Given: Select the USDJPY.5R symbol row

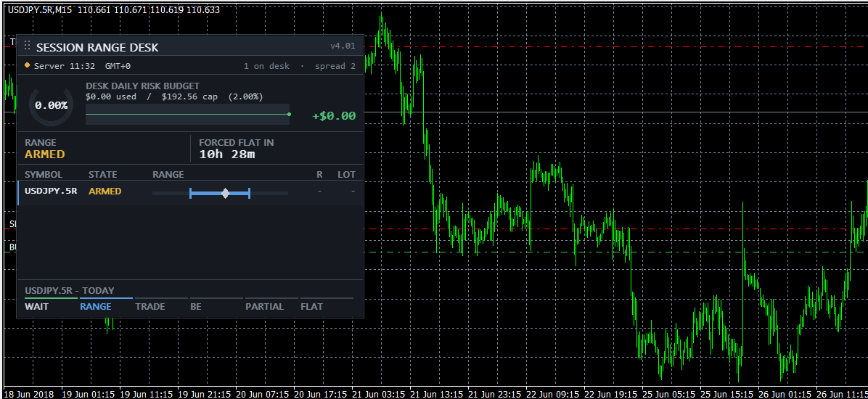Looking at the screenshot, I should 190,192.
